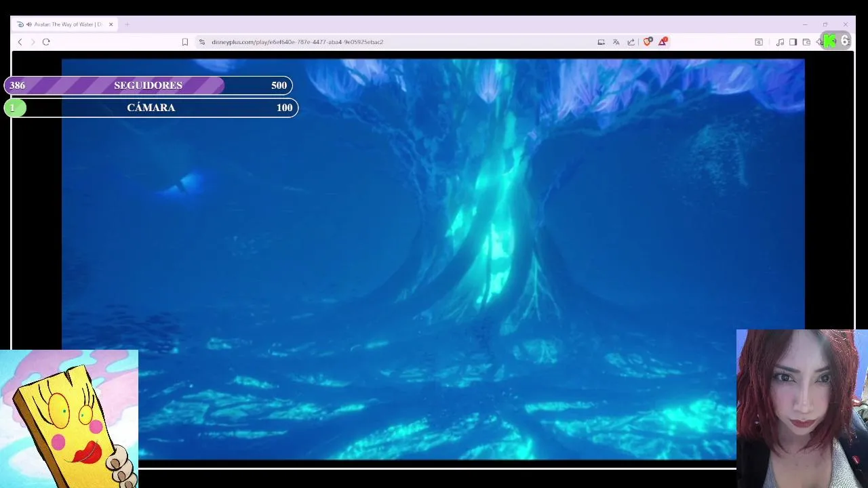Bookmark this page with the bookmark icon

point(184,42)
